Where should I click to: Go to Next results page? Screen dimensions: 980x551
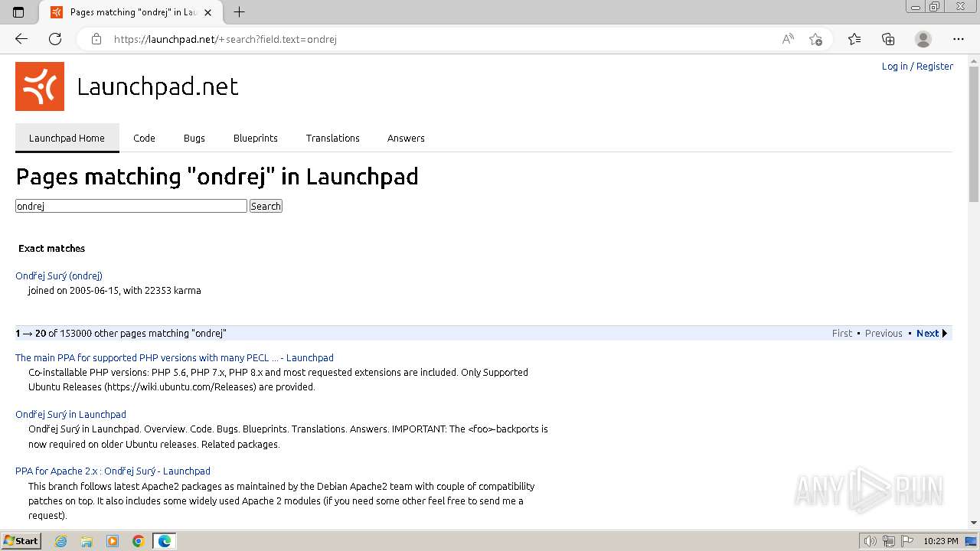click(932, 333)
